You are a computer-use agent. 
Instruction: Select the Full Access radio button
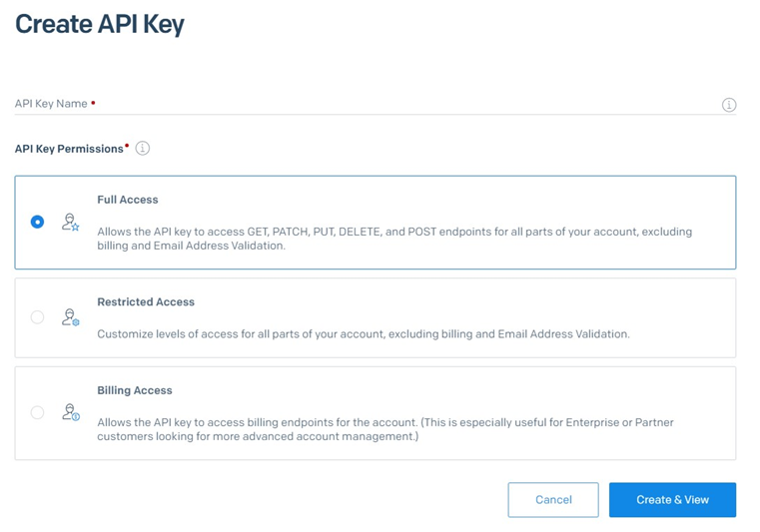tap(37, 222)
